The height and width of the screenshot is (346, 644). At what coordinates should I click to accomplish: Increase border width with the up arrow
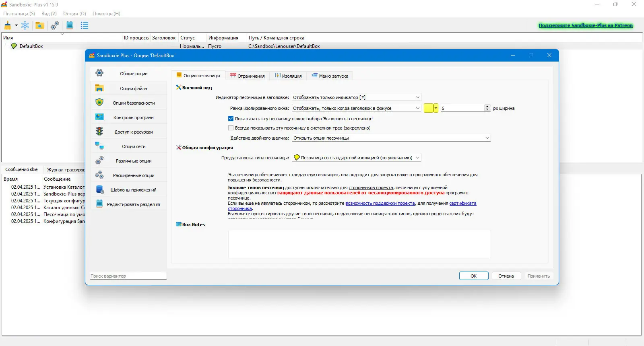point(487,106)
